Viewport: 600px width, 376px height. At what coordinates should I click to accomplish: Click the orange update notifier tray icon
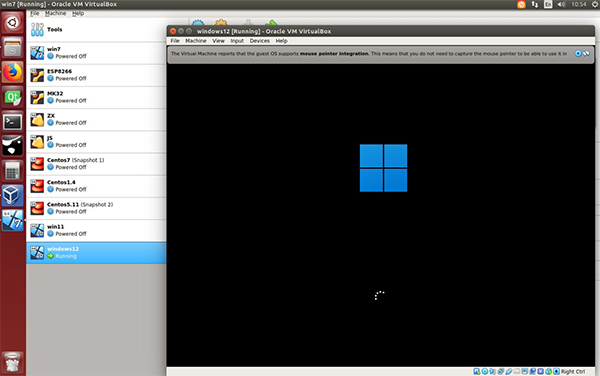point(521,4)
